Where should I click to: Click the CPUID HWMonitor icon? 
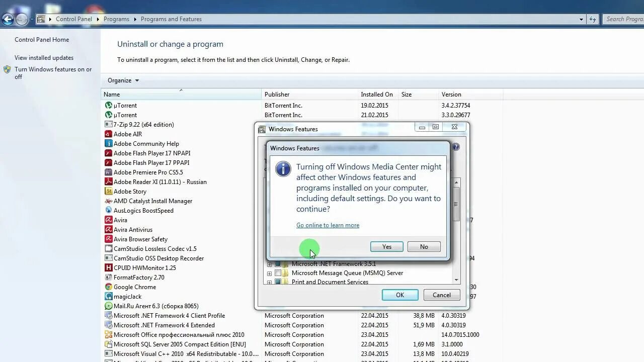coord(108,268)
